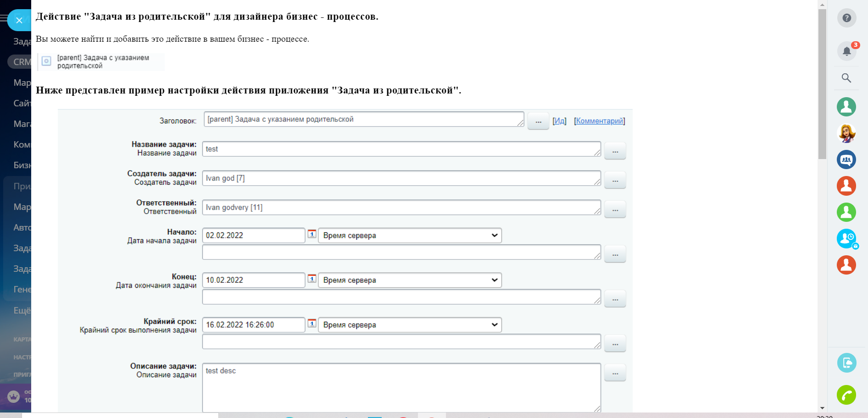Viewport: 868px width, 418px height.
Task: Click the ... button beside Заголовок field
Action: click(538, 121)
